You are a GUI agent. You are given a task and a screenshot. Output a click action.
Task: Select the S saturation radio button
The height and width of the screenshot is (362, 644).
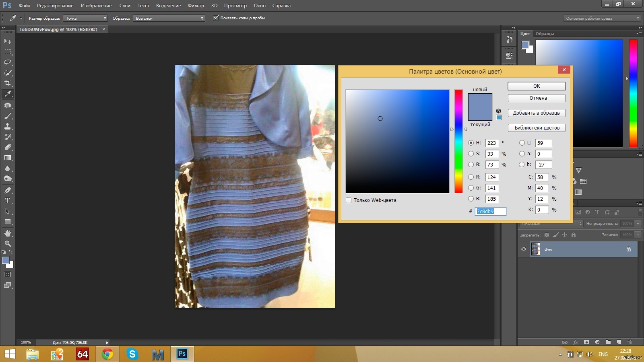click(x=471, y=154)
